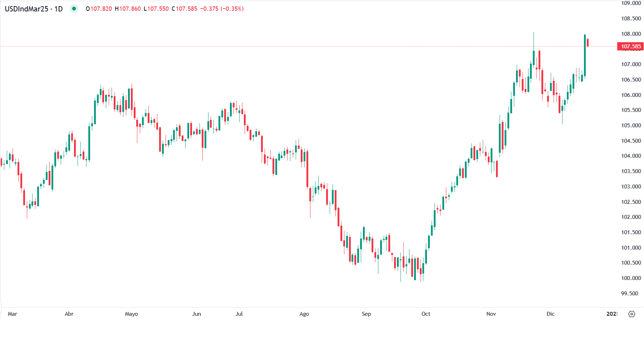This screenshot has height=344, width=644.
Task: Click the Sep label on time axis
Action: [367, 314]
